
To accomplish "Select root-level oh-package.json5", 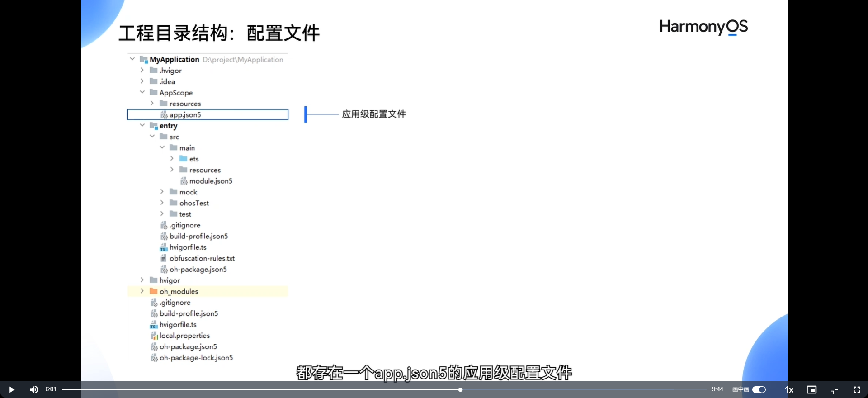I will tap(189, 347).
